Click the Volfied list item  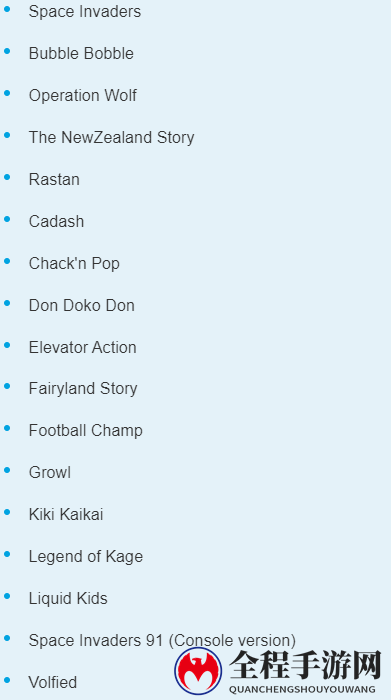click(53, 682)
